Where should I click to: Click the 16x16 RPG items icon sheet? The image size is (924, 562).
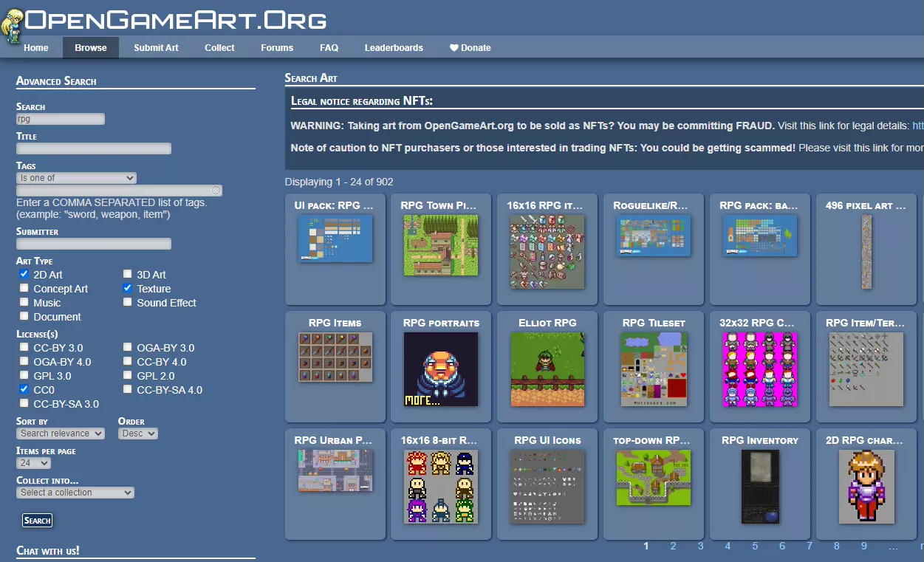547,251
